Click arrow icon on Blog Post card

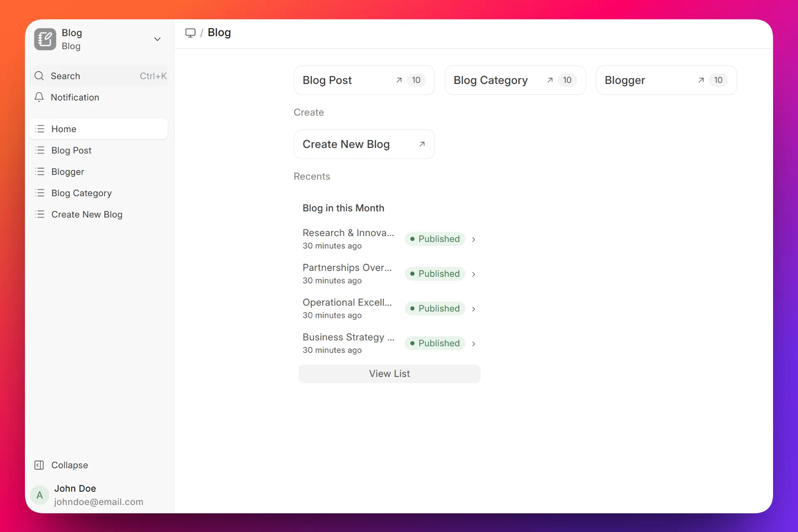click(x=399, y=80)
